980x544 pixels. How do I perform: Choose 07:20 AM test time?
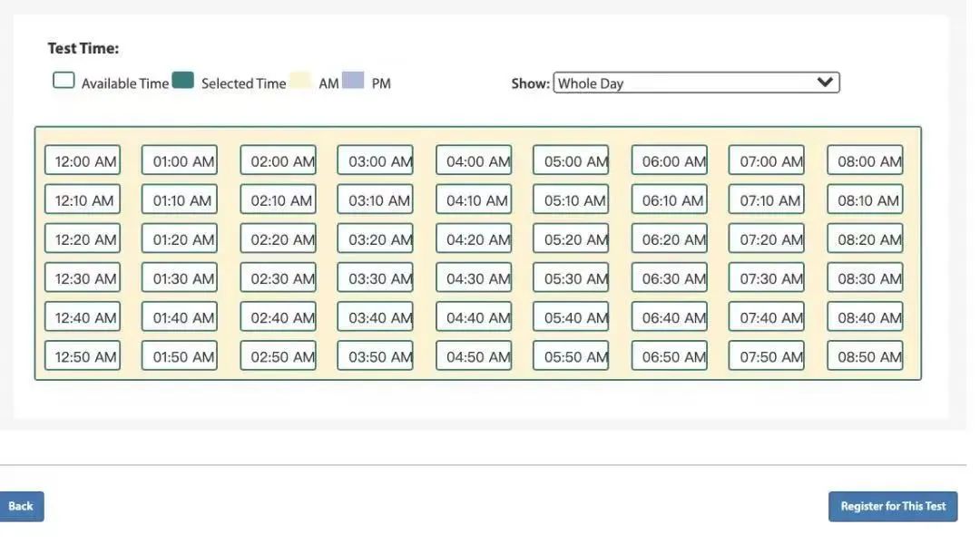pos(766,238)
